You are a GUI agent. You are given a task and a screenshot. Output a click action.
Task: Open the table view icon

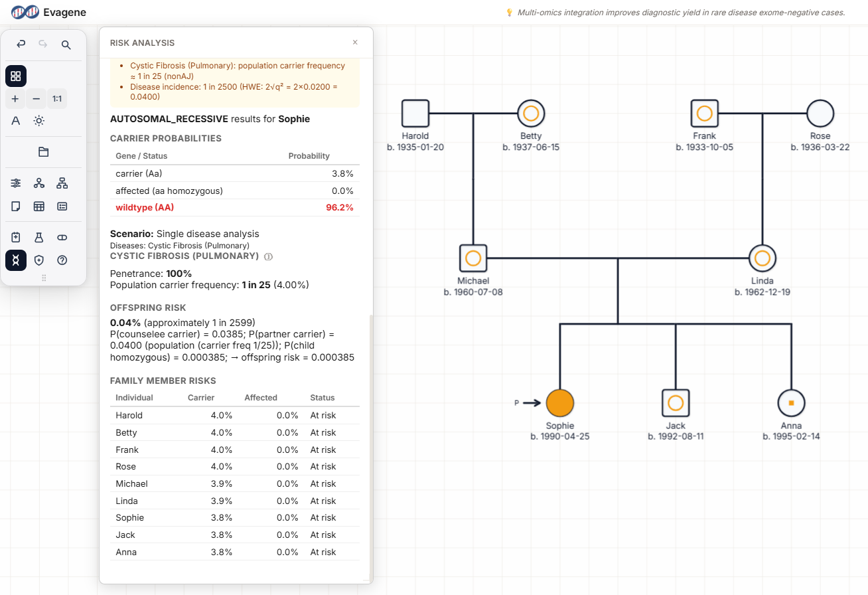(38, 206)
